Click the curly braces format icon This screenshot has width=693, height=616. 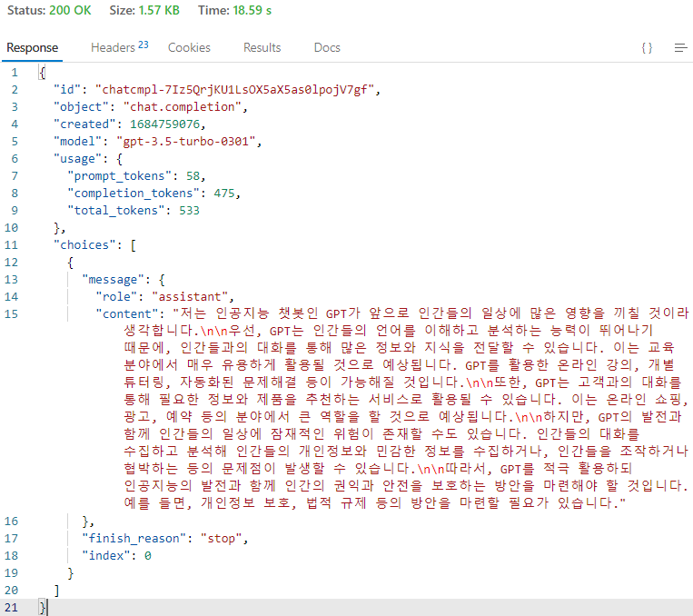click(x=647, y=48)
